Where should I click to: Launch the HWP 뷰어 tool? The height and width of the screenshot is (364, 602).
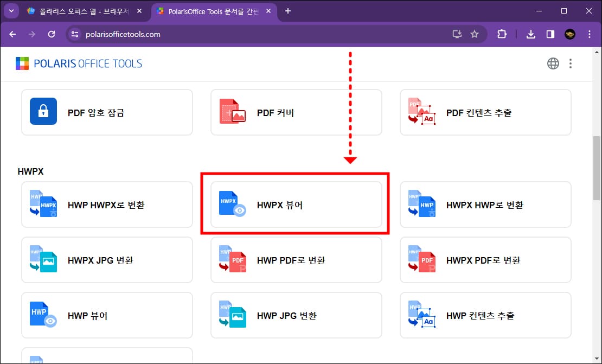coord(107,315)
